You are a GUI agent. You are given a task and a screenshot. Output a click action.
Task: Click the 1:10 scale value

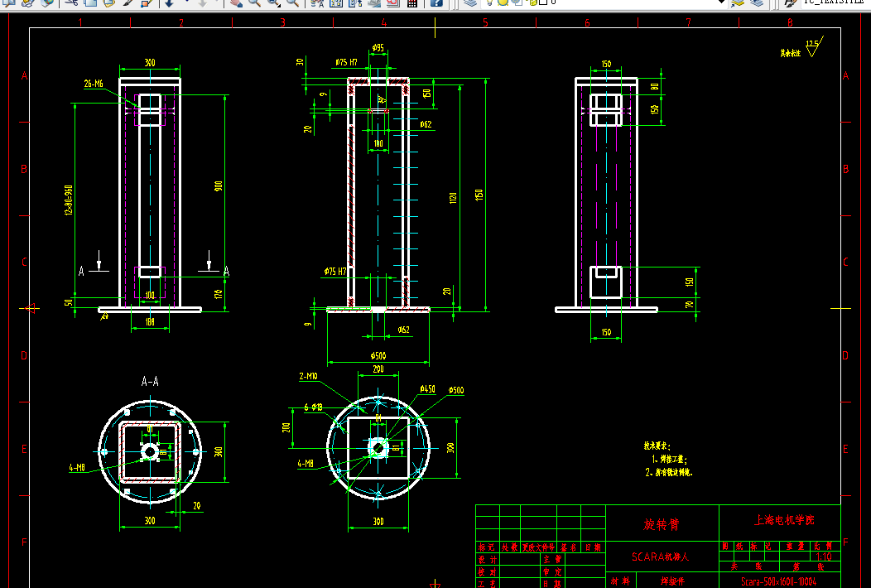(823, 557)
